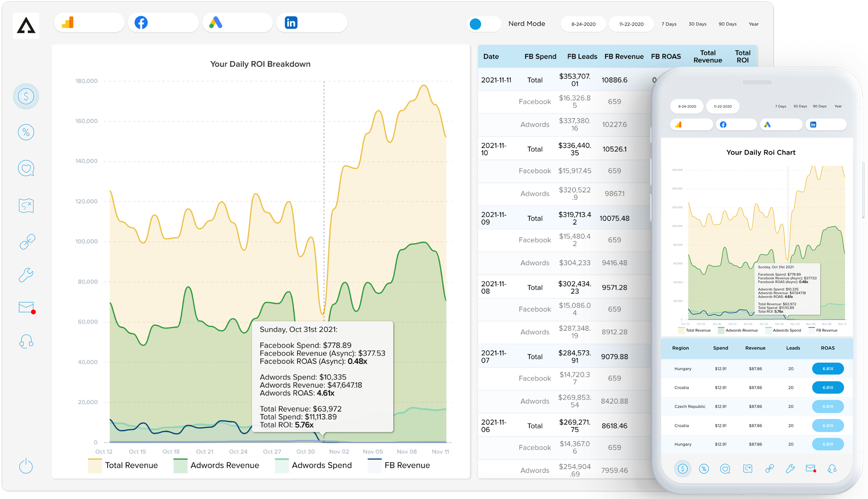Open the map sidebar icon

pyautogui.click(x=26, y=205)
